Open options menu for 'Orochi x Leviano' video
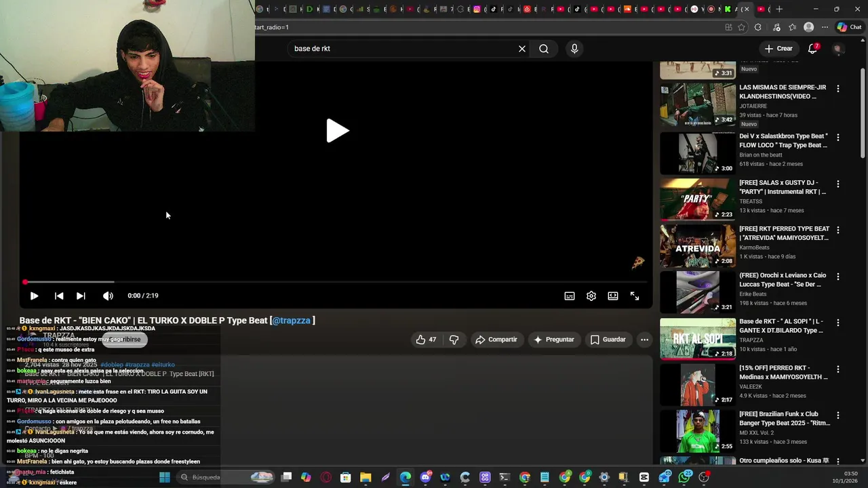 pyautogui.click(x=838, y=277)
